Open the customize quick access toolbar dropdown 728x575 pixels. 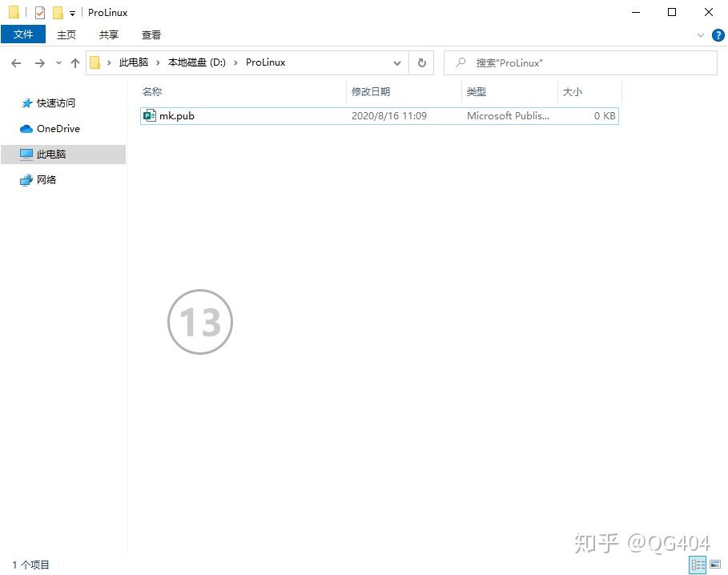click(x=72, y=14)
